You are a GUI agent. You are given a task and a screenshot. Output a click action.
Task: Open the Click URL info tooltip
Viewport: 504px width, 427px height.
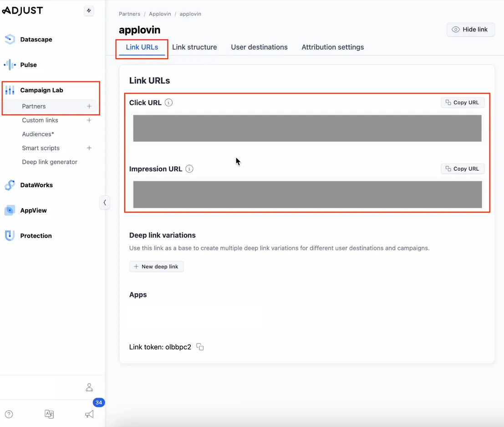(x=168, y=102)
